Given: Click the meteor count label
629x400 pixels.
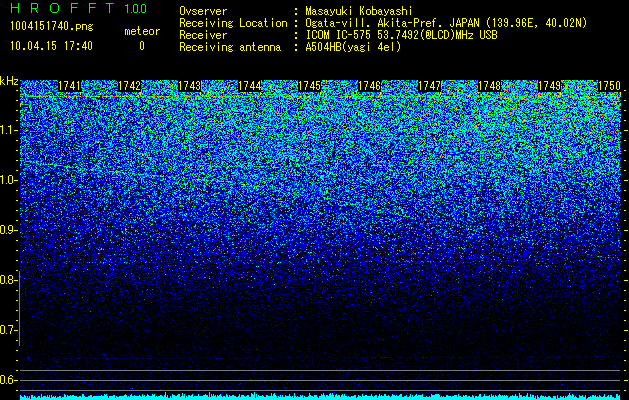Looking at the screenshot, I should (x=142, y=31).
